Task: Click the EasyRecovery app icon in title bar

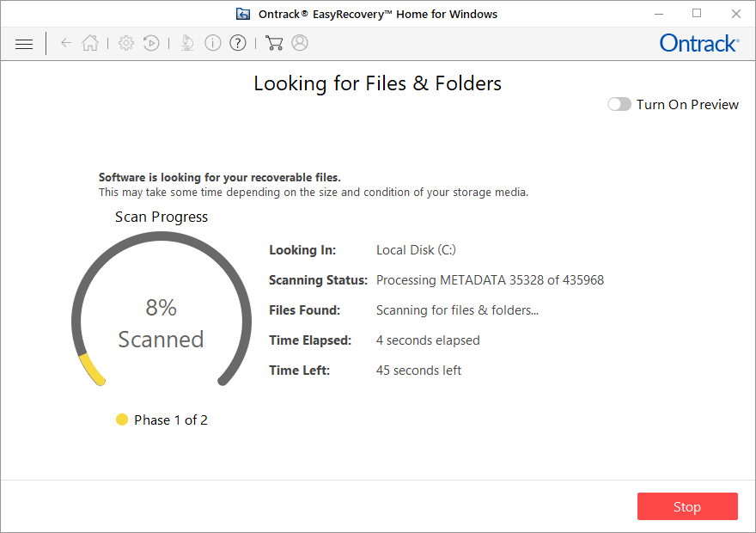Action: click(x=243, y=14)
